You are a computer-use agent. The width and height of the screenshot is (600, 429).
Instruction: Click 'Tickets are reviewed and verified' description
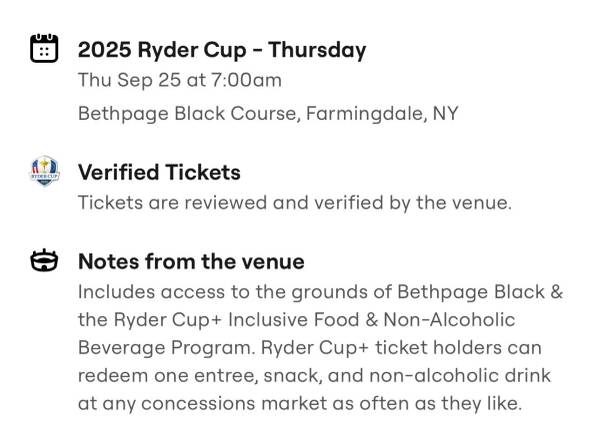pos(295,203)
